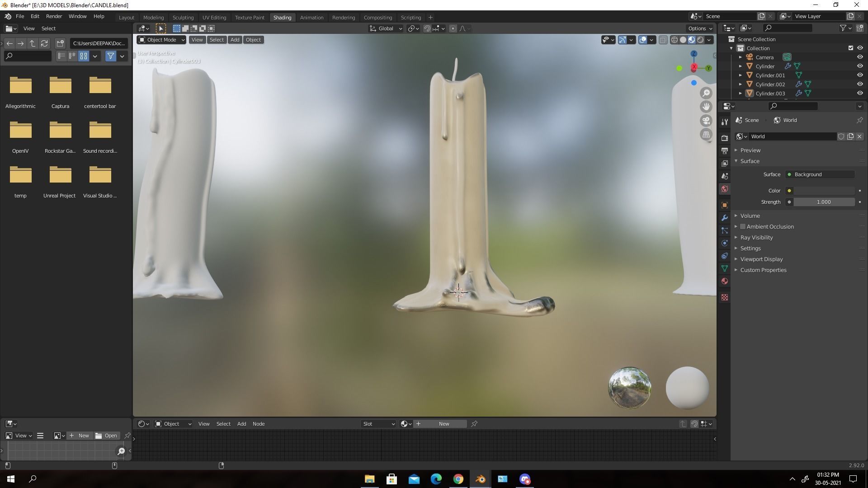
Task: Hide Cylinder.002 with its eye icon
Action: tap(860, 84)
